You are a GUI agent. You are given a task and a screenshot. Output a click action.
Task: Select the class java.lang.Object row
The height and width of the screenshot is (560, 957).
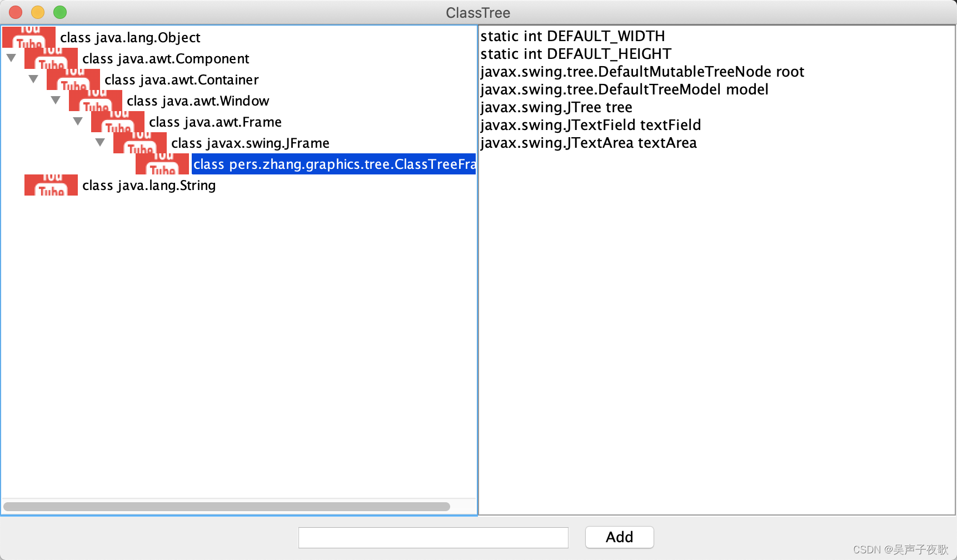(130, 37)
